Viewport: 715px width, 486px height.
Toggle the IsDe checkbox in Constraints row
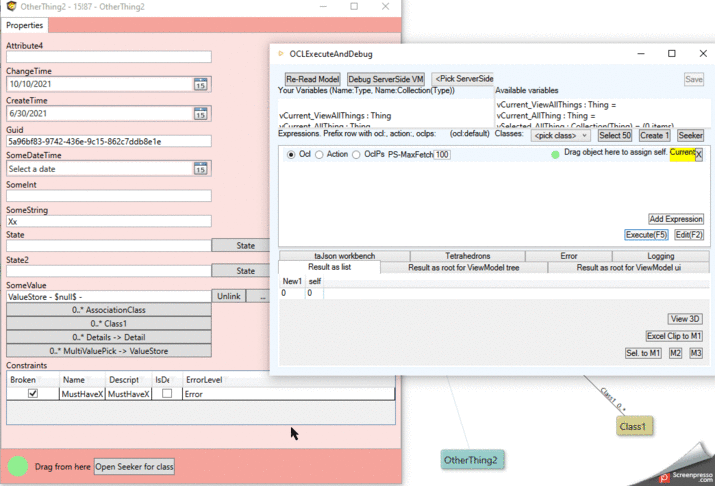pos(167,394)
